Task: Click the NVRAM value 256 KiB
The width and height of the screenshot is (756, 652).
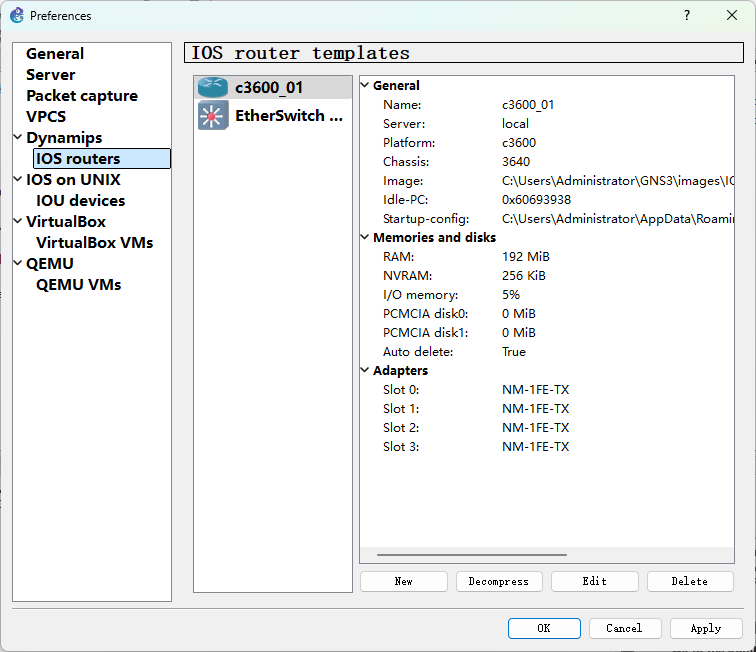Action: (x=524, y=275)
